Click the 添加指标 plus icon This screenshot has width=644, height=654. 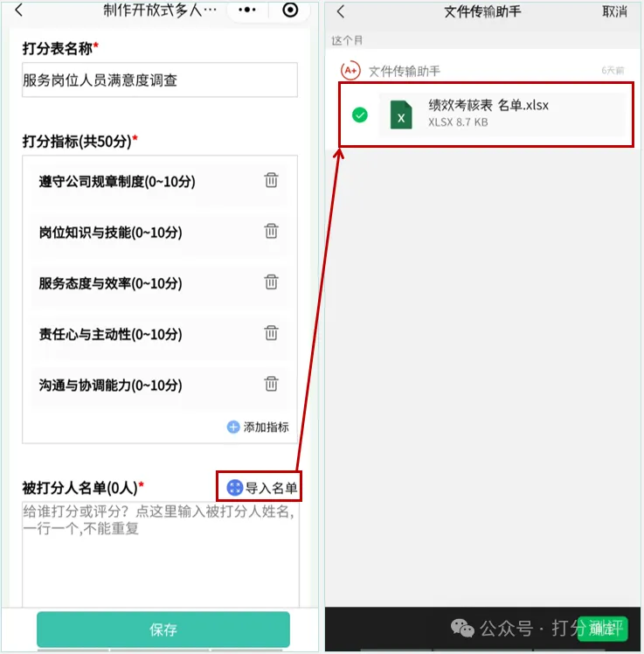pyautogui.click(x=233, y=427)
